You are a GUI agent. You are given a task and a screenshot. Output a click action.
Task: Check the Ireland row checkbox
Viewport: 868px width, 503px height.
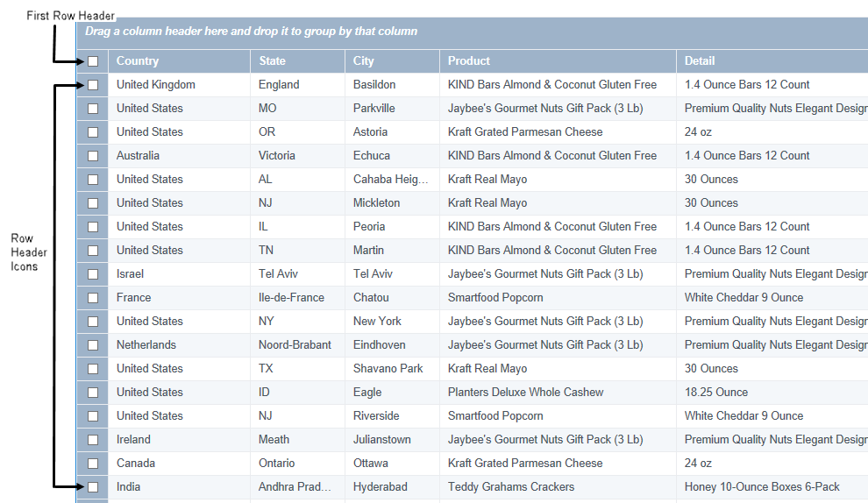click(93, 440)
